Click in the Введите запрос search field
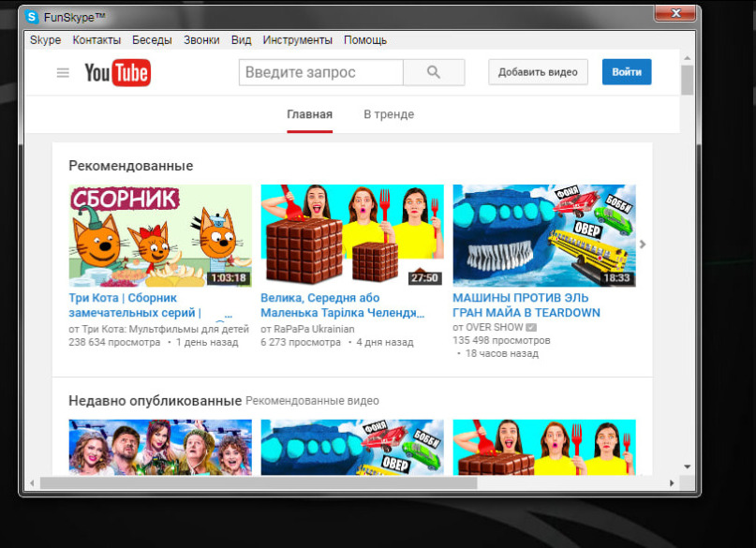This screenshot has width=756, height=548. tap(321, 72)
